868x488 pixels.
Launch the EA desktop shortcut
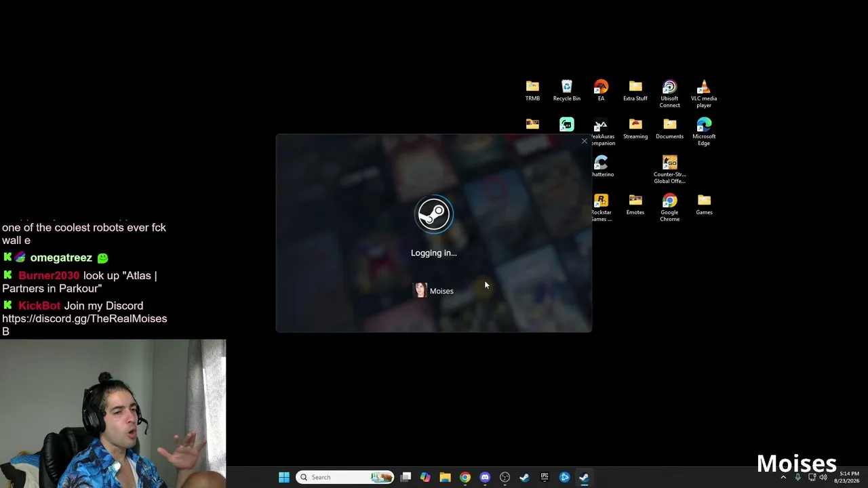click(601, 90)
